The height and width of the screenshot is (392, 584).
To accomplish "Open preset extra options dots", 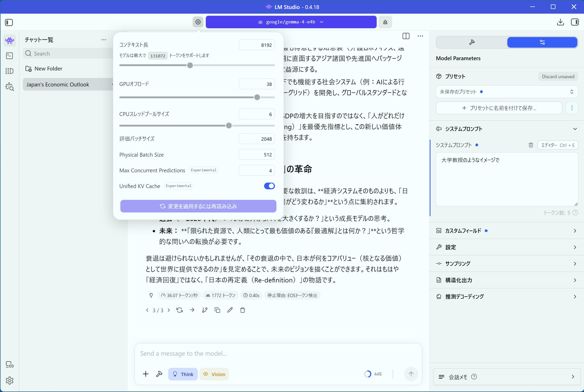I will click(572, 108).
